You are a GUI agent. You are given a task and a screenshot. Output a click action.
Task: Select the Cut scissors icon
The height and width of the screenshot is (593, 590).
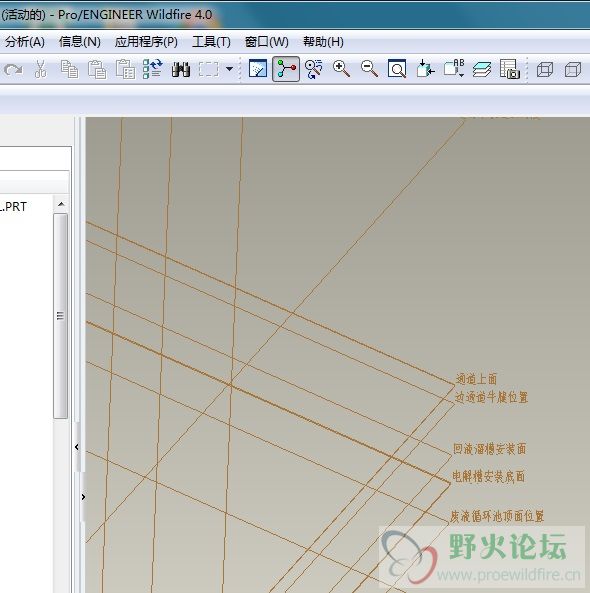coord(40,69)
